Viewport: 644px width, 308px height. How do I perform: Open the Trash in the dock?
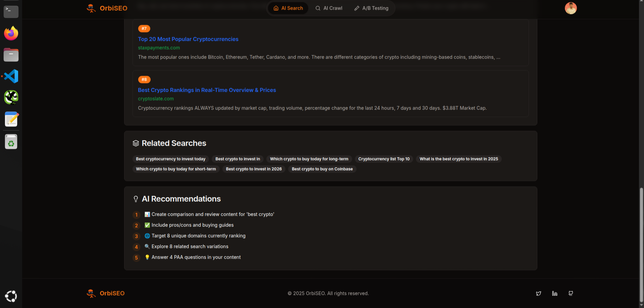tap(11, 142)
